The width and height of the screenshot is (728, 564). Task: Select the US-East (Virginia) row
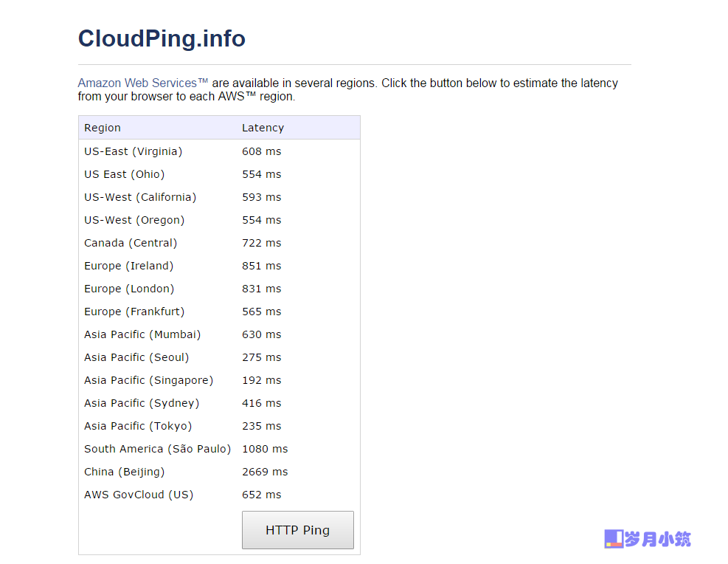[219, 151]
